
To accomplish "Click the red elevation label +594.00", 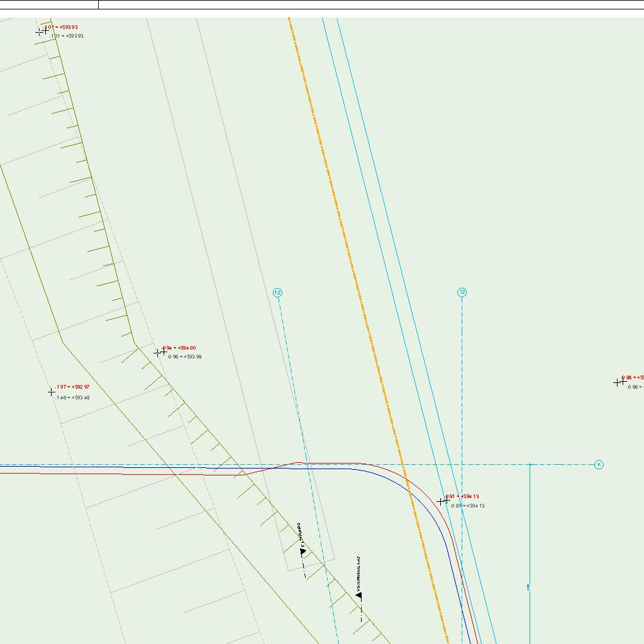I will coord(179,348).
